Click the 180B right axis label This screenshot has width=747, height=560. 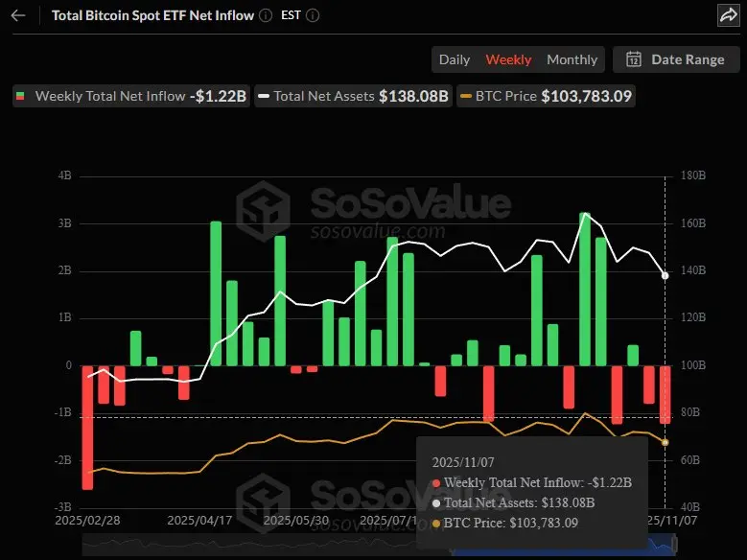click(x=693, y=175)
